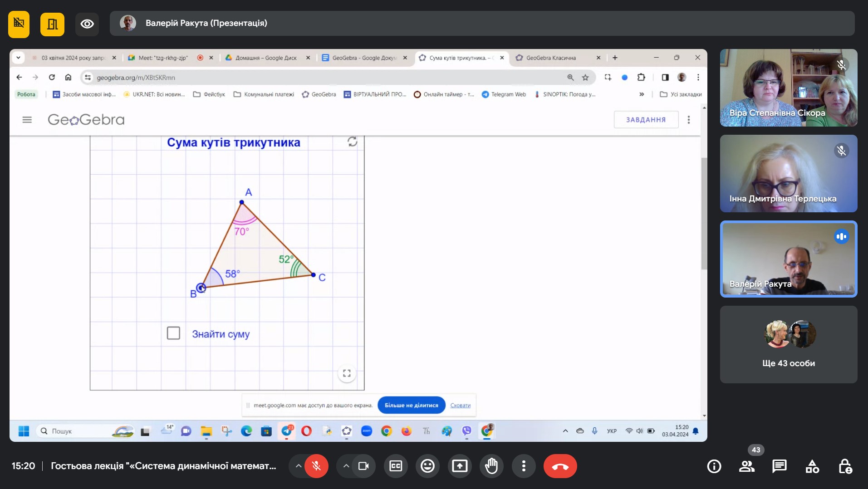Toggle the browser side panel icon
This screenshot has height=489, width=868.
coord(665,77)
